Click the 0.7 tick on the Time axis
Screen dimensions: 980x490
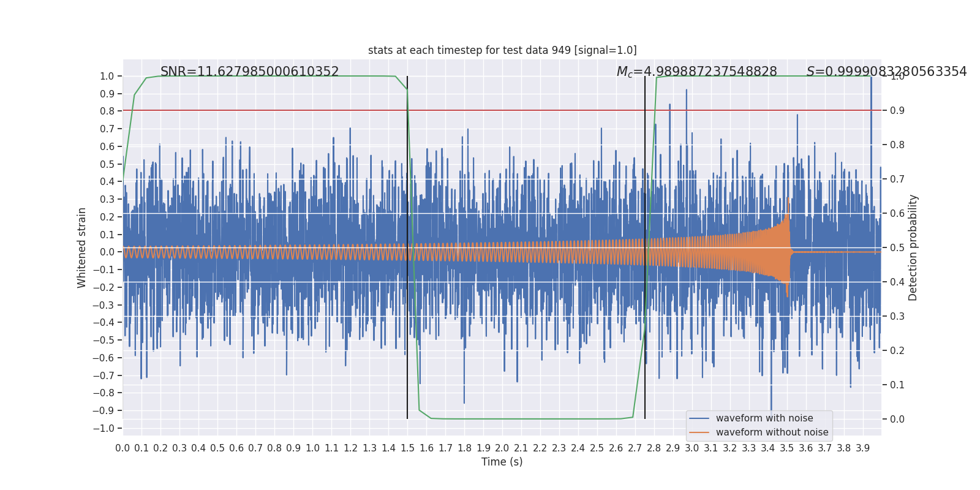coord(255,448)
